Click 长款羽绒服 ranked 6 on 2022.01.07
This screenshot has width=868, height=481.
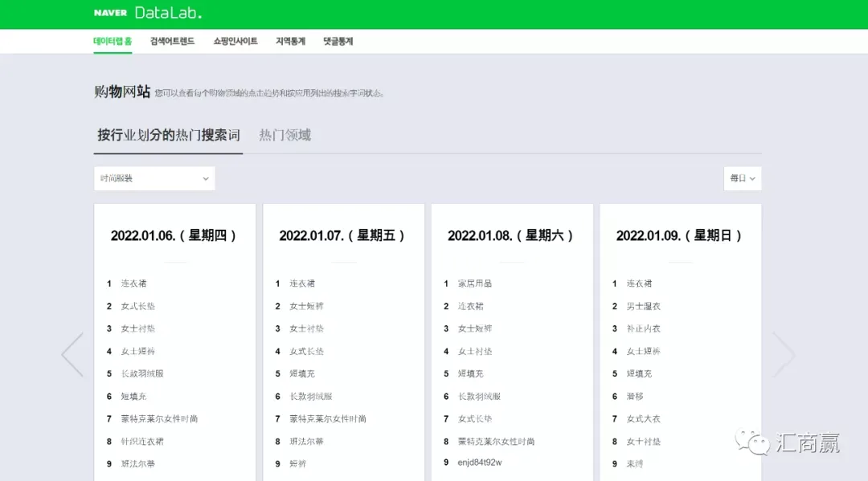(x=311, y=397)
